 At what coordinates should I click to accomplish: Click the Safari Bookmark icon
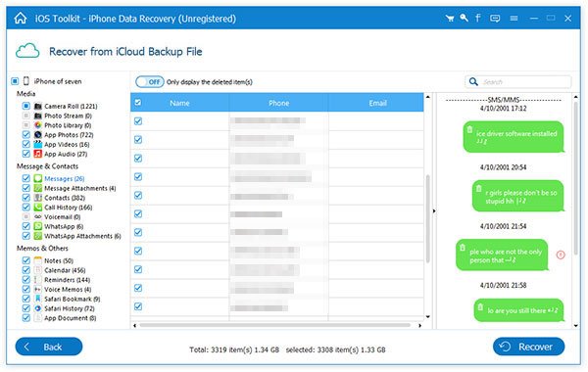point(38,299)
